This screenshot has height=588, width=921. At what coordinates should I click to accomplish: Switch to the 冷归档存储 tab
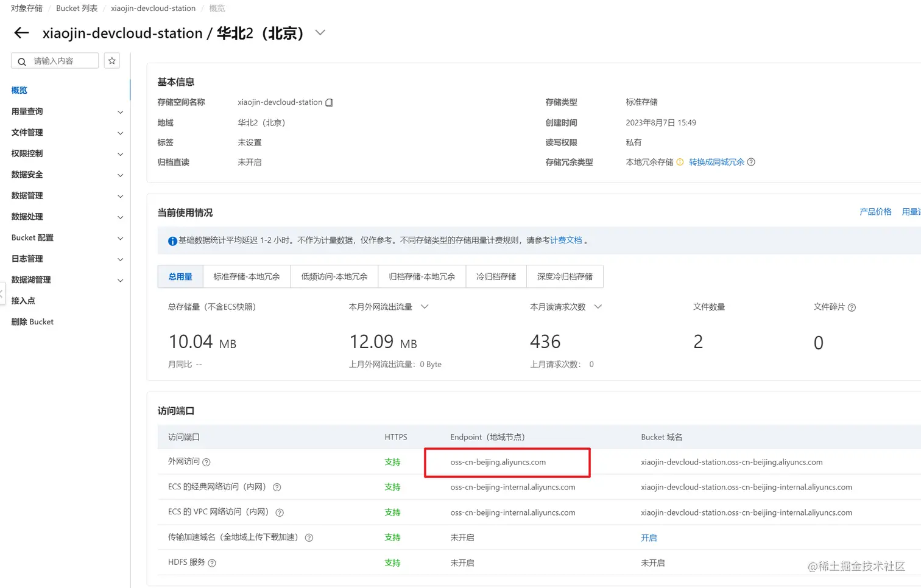pyautogui.click(x=496, y=276)
